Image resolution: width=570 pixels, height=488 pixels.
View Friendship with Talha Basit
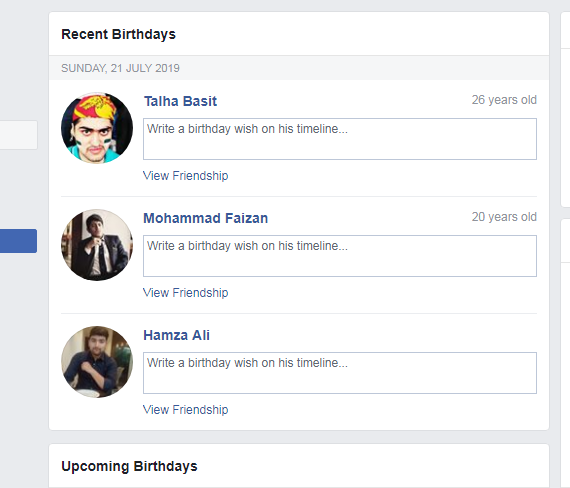click(x=185, y=176)
